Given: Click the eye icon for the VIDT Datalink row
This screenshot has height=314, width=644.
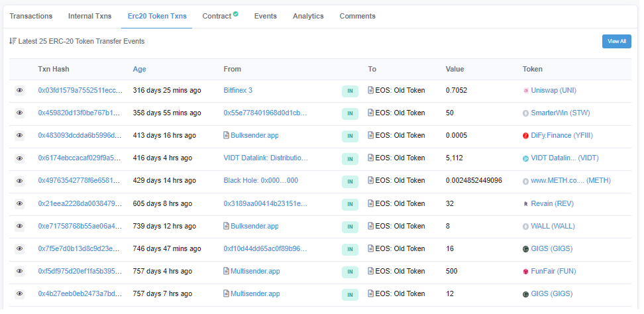Looking at the screenshot, I should click(x=20, y=158).
